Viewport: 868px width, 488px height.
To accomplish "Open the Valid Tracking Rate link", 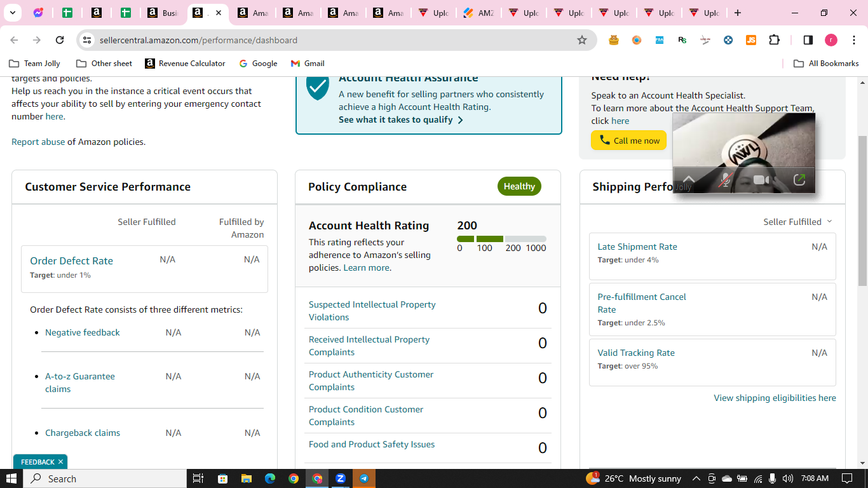I will coord(636,353).
